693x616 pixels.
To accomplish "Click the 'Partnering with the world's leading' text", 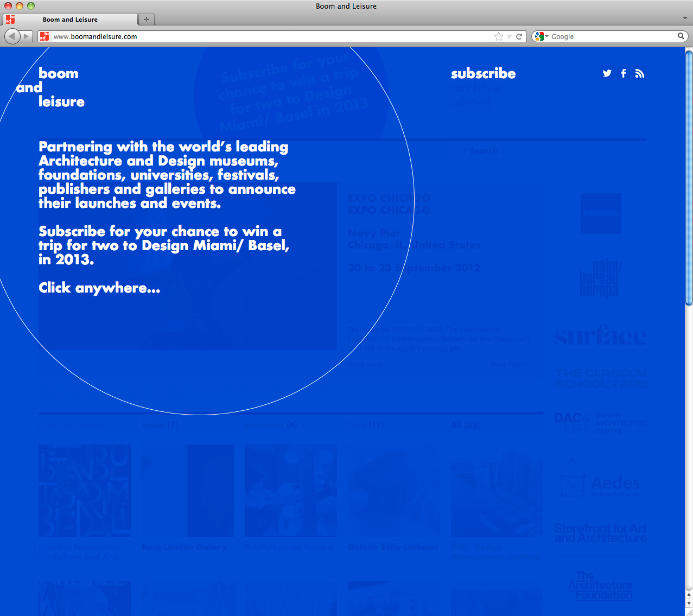I will click(x=163, y=147).
